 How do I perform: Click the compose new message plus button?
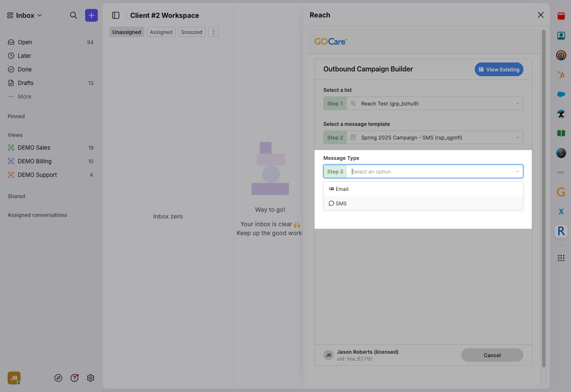click(x=91, y=15)
